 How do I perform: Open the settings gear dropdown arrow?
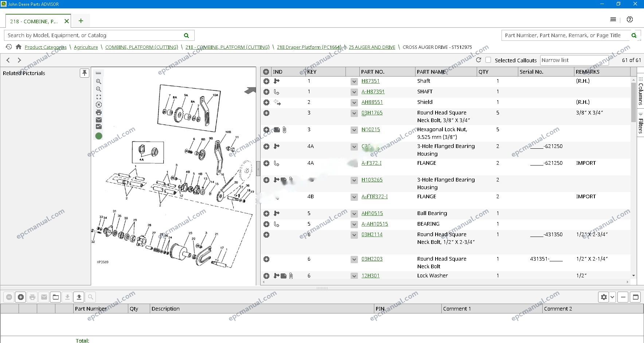click(612, 297)
